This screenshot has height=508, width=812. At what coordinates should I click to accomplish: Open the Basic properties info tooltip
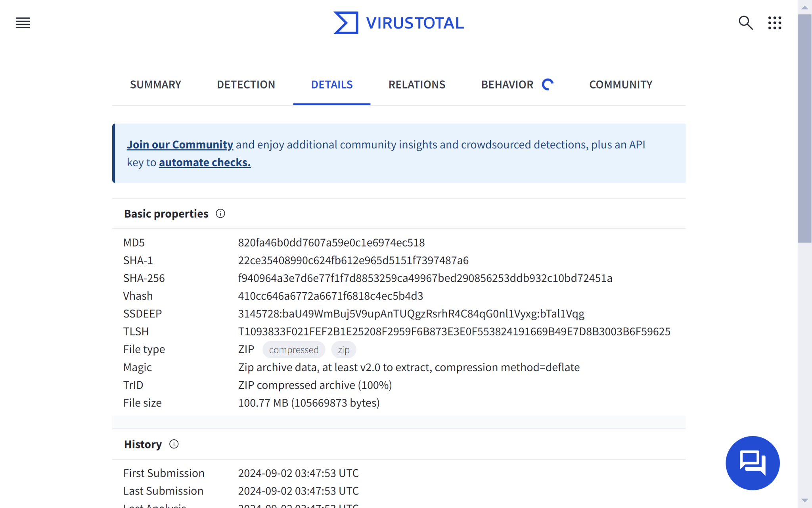(x=221, y=214)
